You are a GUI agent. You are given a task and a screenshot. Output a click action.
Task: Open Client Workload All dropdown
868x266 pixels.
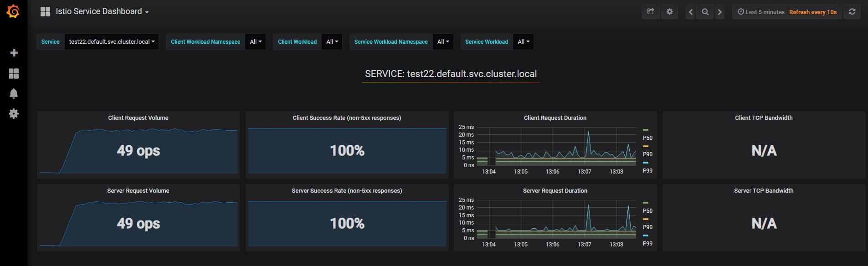point(332,41)
